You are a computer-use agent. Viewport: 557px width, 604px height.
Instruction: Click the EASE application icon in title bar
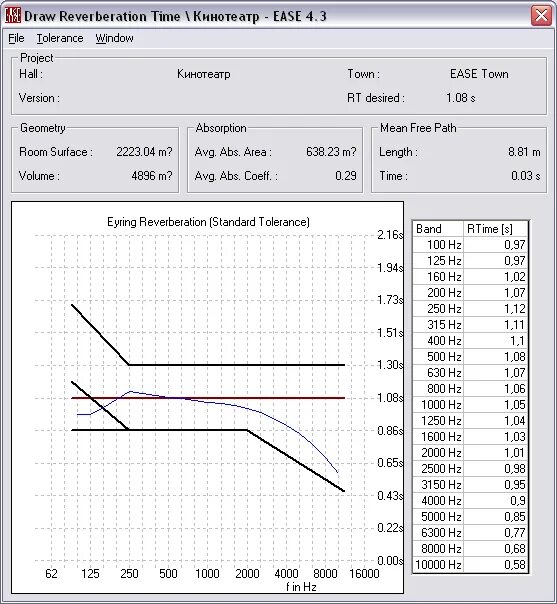(13, 16)
